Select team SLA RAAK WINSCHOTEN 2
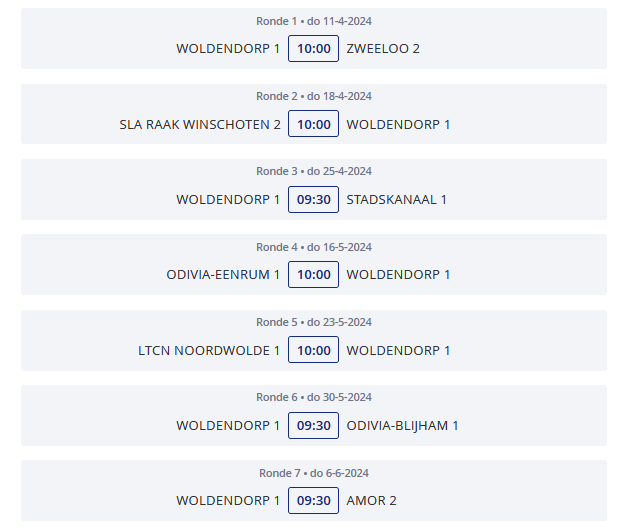The width and height of the screenshot is (628, 529). [200, 124]
